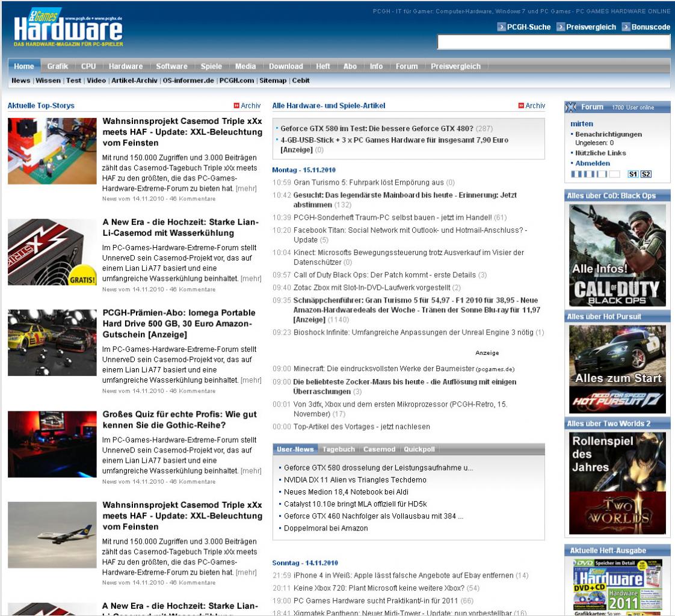Open the Wissen submenu link
Screen dimensions: 675x616
[48, 81]
